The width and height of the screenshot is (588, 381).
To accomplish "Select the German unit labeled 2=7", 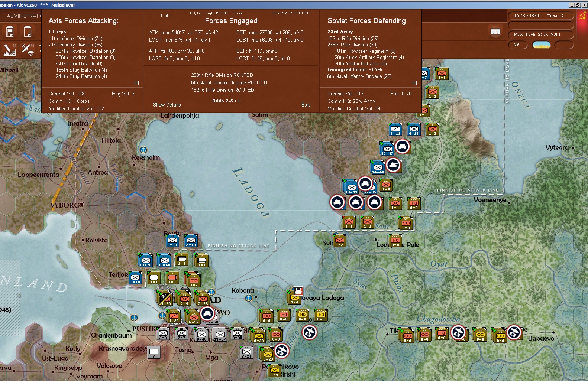I will [x=181, y=333].
